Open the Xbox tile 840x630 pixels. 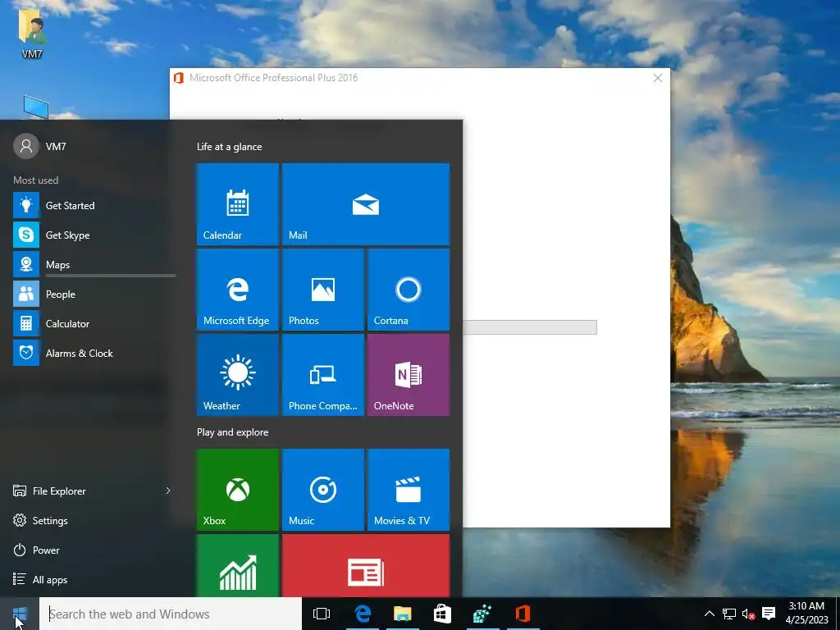click(x=237, y=490)
